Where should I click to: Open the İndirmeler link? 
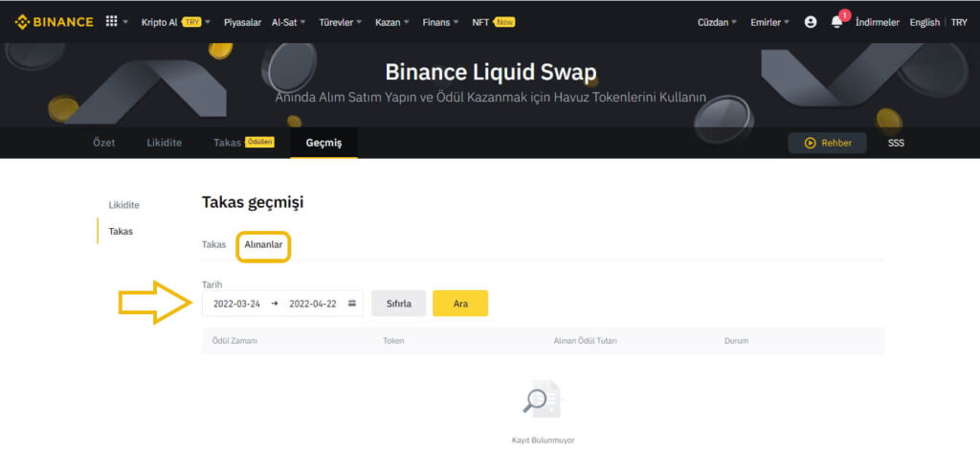point(878,22)
